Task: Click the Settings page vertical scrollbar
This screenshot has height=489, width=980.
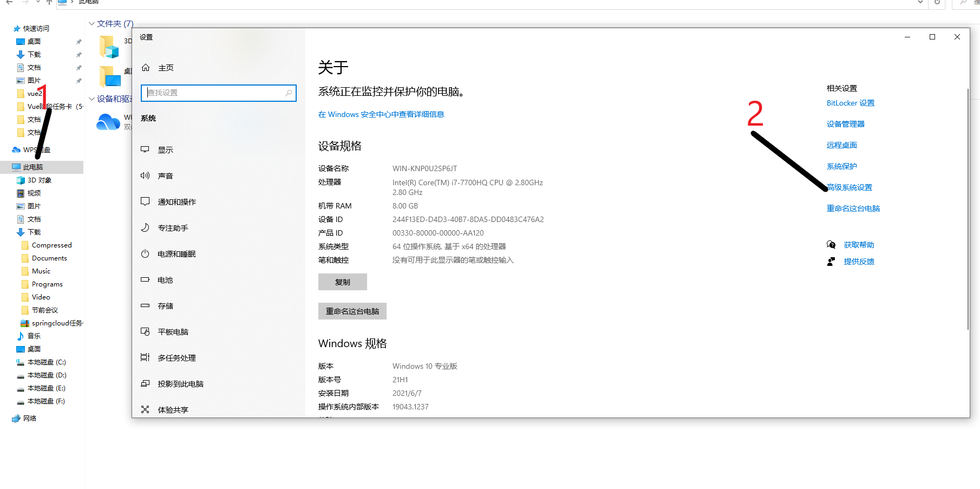Action: [968, 208]
